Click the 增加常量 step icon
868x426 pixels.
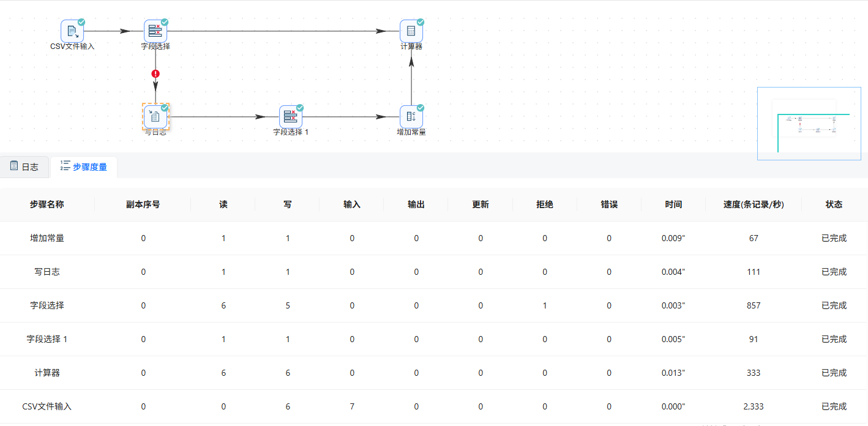pos(411,117)
